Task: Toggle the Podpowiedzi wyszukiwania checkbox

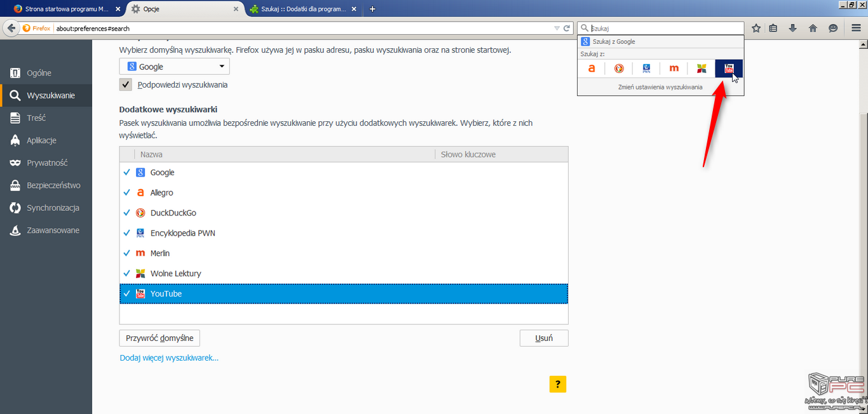Action: coord(126,85)
